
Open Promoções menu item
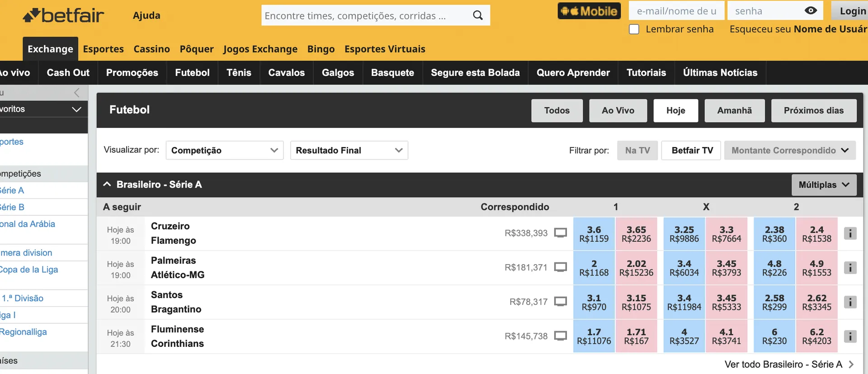click(132, 73)
